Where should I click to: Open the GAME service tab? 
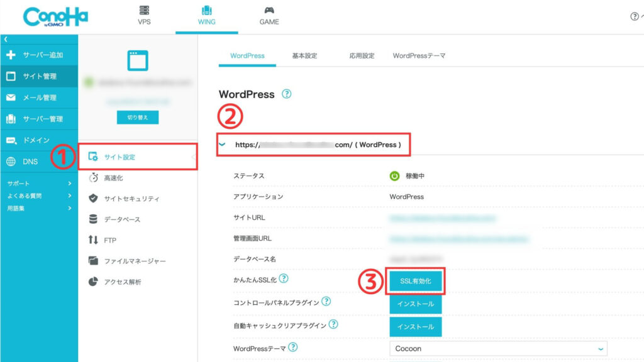269,16
